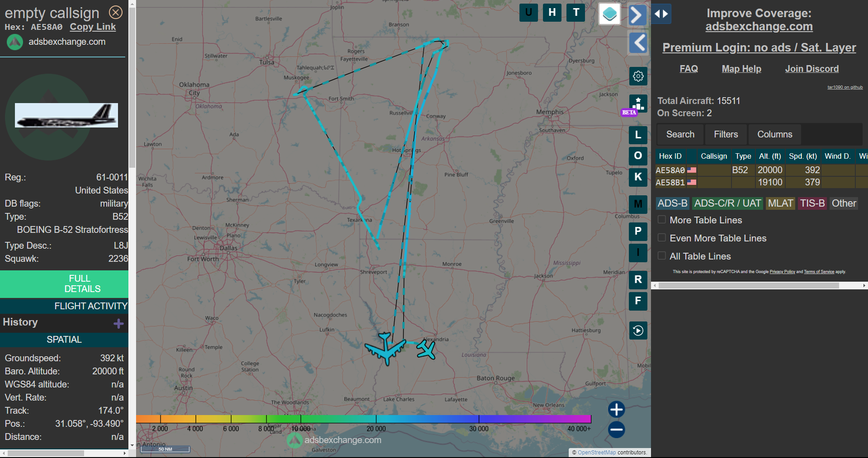Viewport: 868px width, 458px height.
Task: Toggle the TIS-B source filter
Action: (x=812, y=203)
